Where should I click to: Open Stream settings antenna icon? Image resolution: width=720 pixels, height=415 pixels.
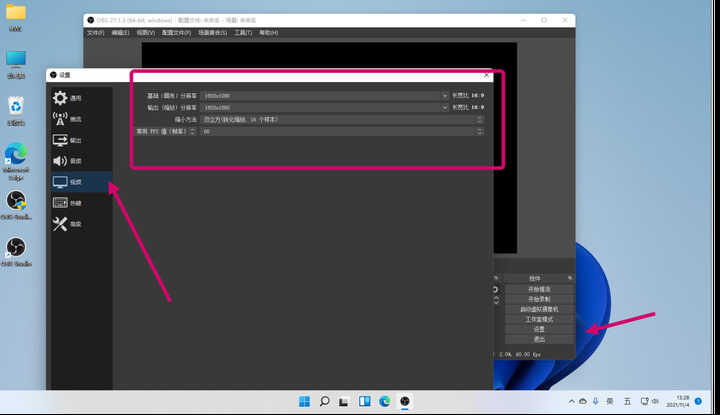coord(60,119)
